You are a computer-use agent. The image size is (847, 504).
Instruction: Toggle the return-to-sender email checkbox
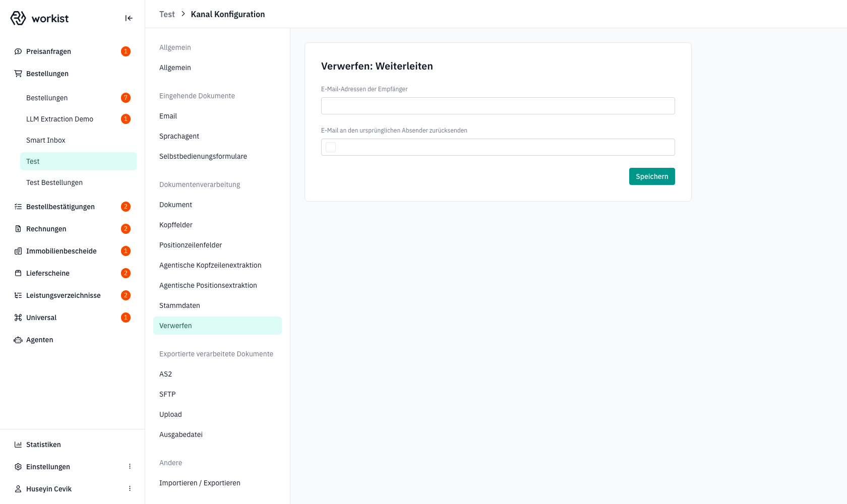tap(331, 147)
